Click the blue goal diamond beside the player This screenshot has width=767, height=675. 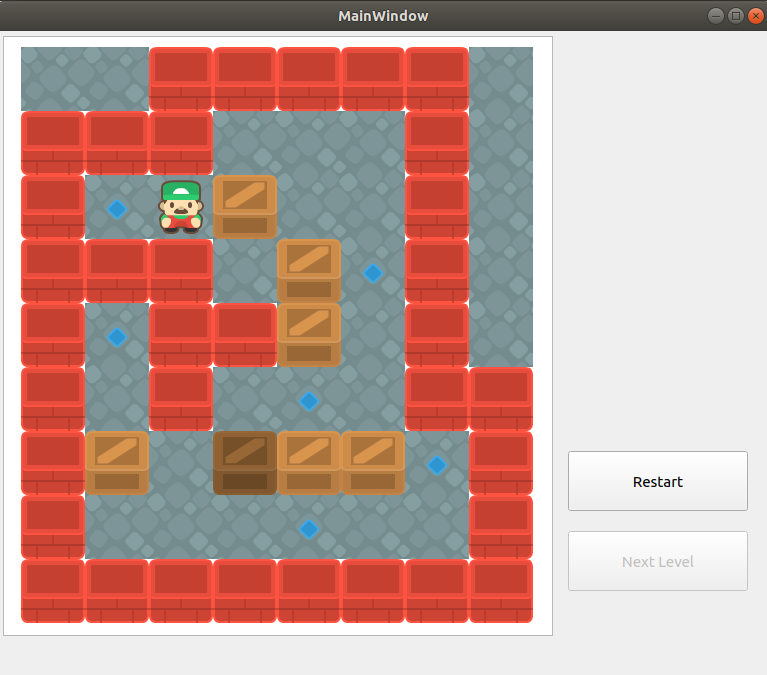pos(116,209)
